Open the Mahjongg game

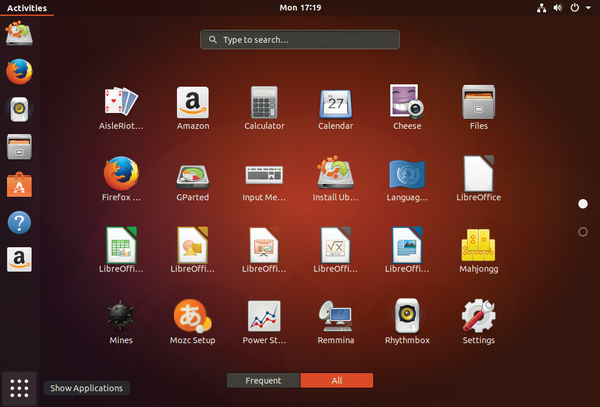point(478,250)
